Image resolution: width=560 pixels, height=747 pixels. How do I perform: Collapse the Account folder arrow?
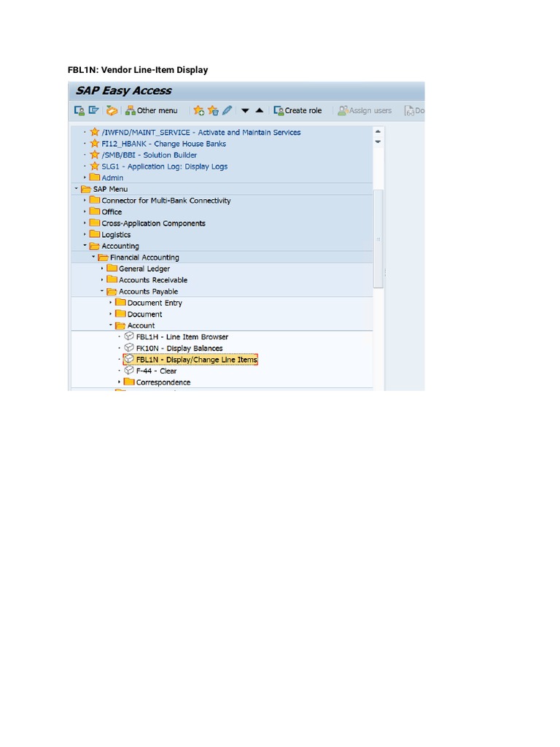click(x=111, y=325)
